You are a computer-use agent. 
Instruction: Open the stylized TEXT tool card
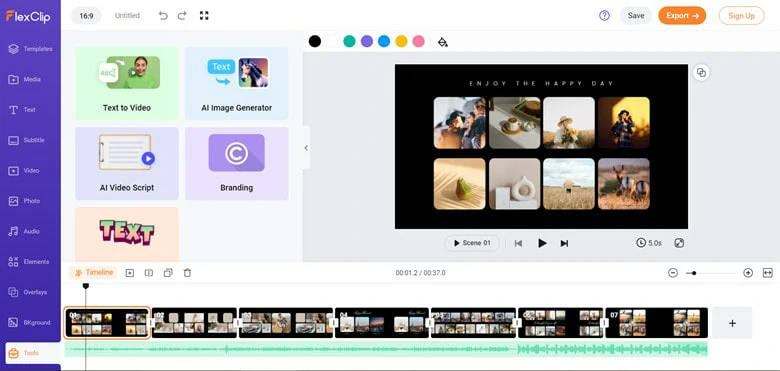[x=127, y=234]
